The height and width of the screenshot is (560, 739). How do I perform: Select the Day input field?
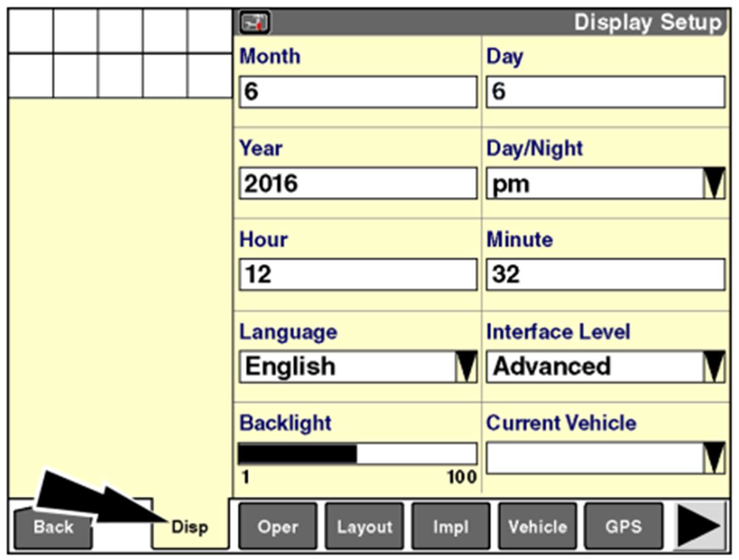coord(605,91)
